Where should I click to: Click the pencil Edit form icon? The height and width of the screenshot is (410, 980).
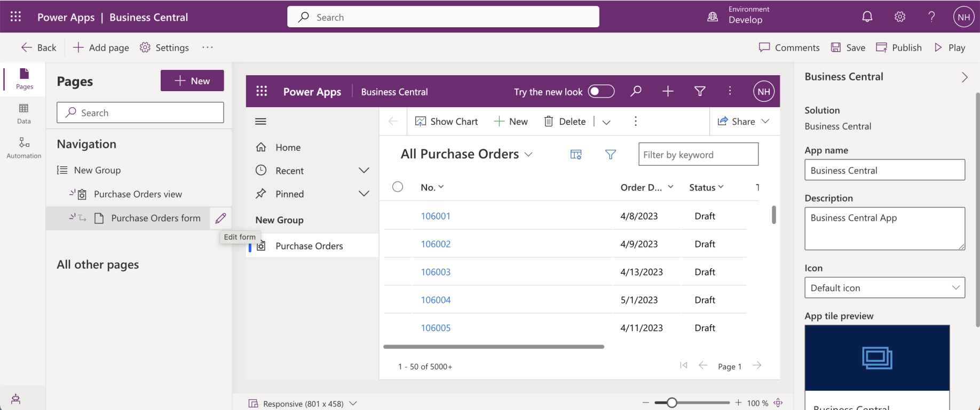(x=220, y=218)
